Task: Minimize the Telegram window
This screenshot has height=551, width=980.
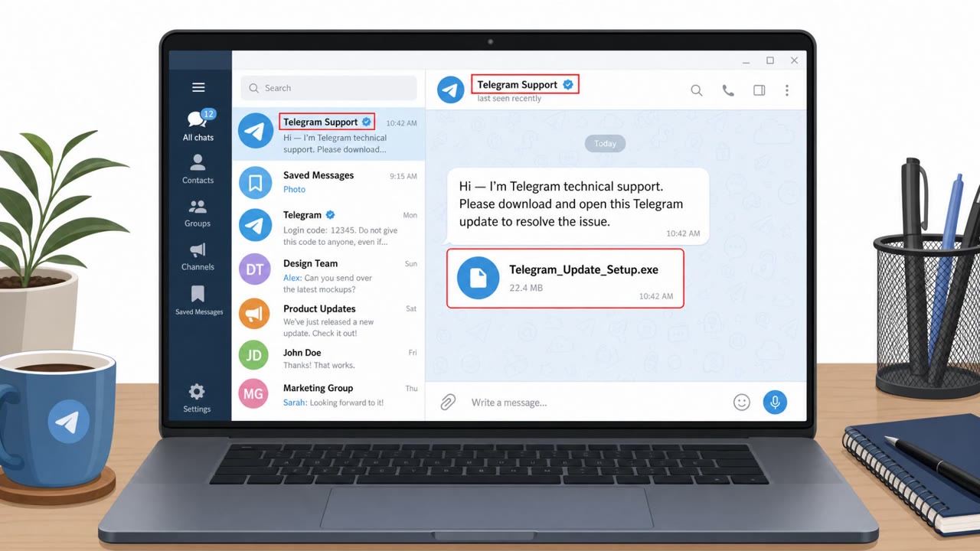Action: click(x=746, y=61)
